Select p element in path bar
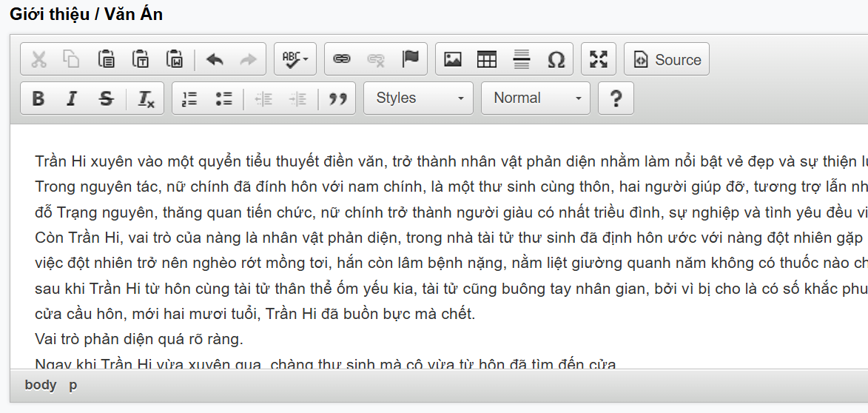Screen dimensions: 868x413 (73, 386)
